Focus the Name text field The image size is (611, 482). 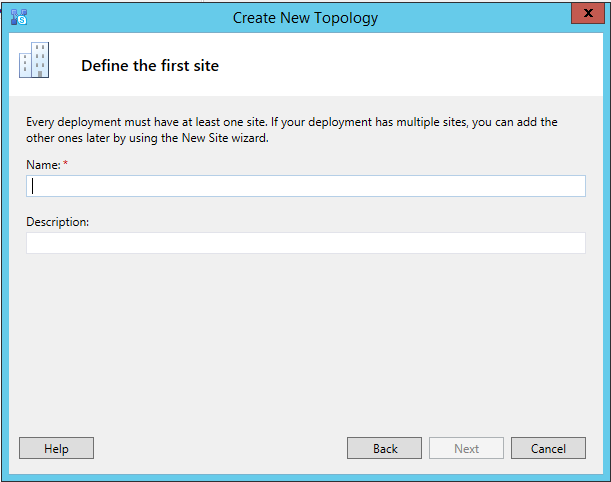coord(305,186)
